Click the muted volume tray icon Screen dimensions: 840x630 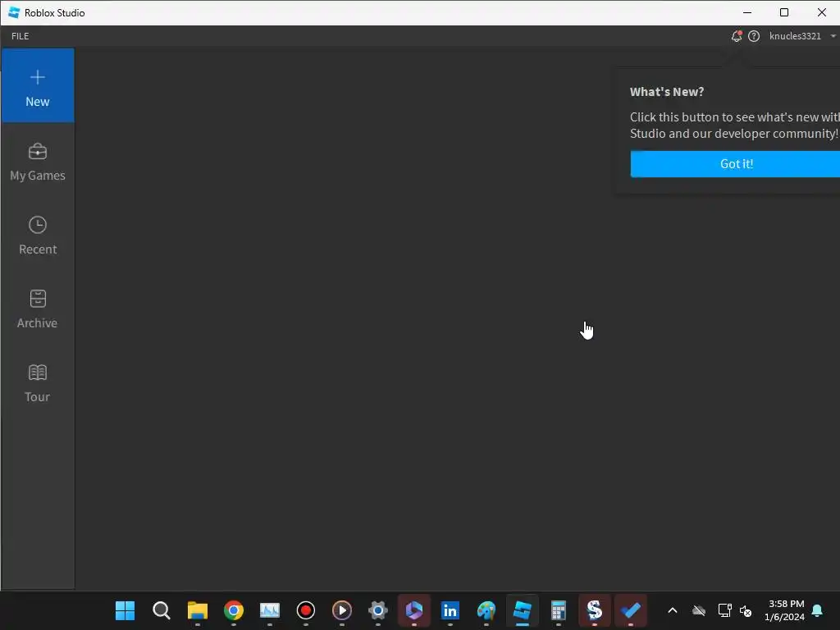pos(746,610)
